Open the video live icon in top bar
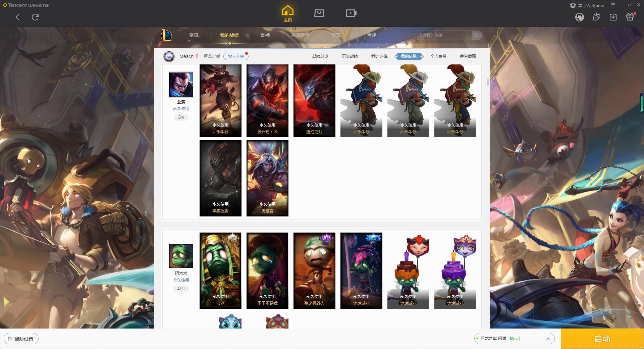Viewport: 644px width, 349px height. (351, 13)
